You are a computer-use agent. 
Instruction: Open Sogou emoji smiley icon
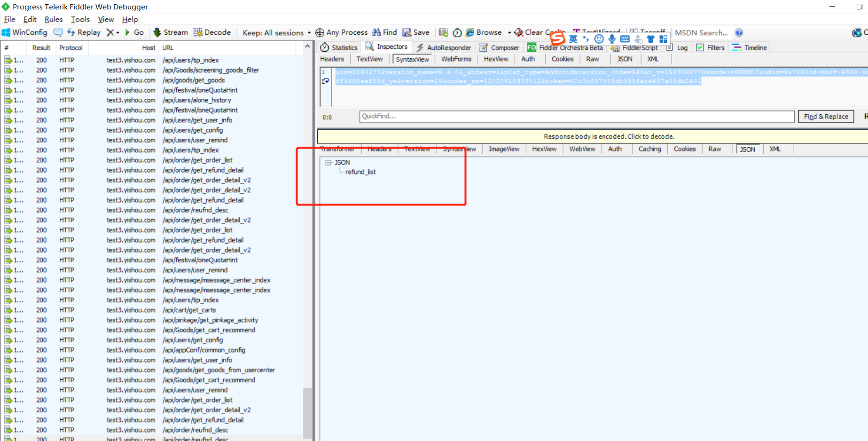click(x=599, y=39)
